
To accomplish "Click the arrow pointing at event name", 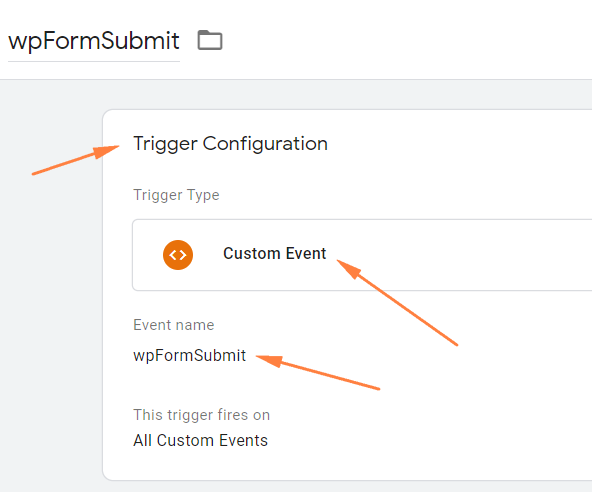I will tap(318, 372).
